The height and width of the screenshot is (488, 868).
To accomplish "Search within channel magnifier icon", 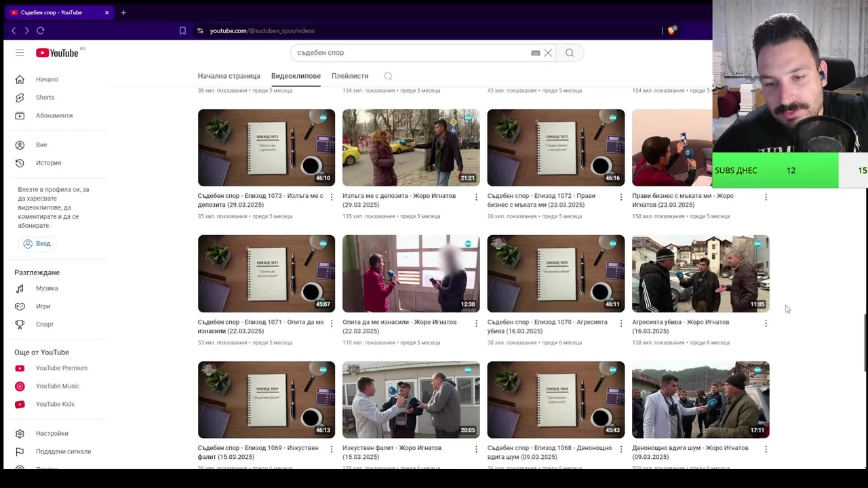I will point(388,76).
